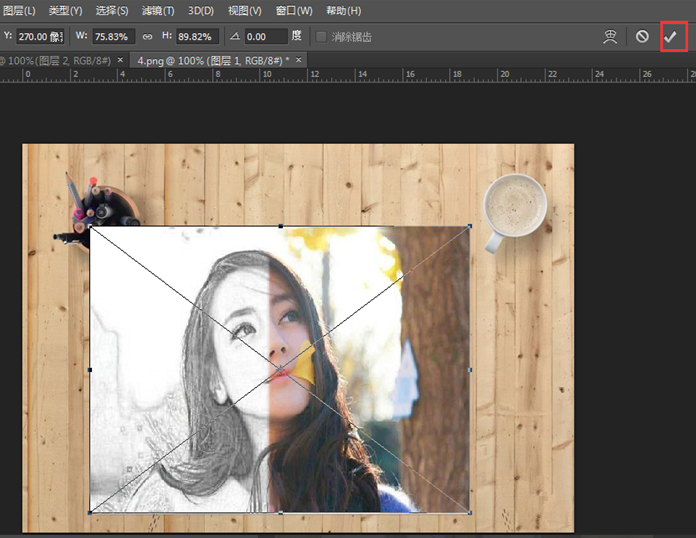Screen dimensions: 696x538
Task: Switch to warp mode icon
Action: (610, 36)
